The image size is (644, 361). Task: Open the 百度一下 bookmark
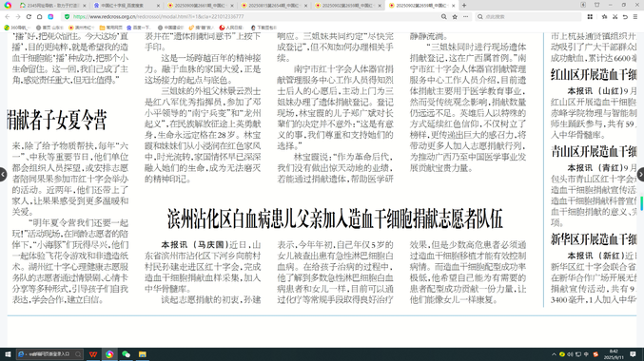(x=139, y=28)
